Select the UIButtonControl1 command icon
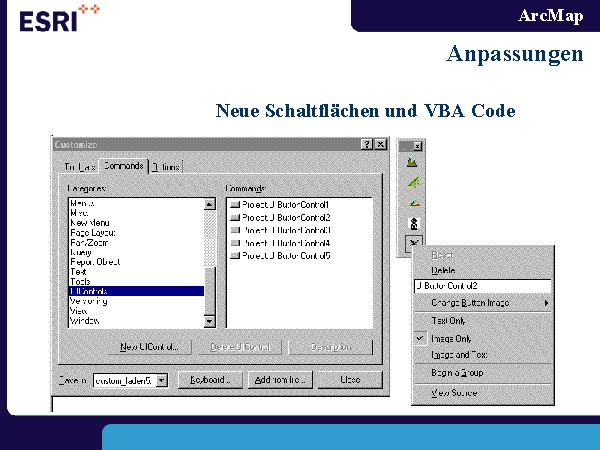Image resolution: width=600 pixels, height=450 pixels. coord(235,204)
